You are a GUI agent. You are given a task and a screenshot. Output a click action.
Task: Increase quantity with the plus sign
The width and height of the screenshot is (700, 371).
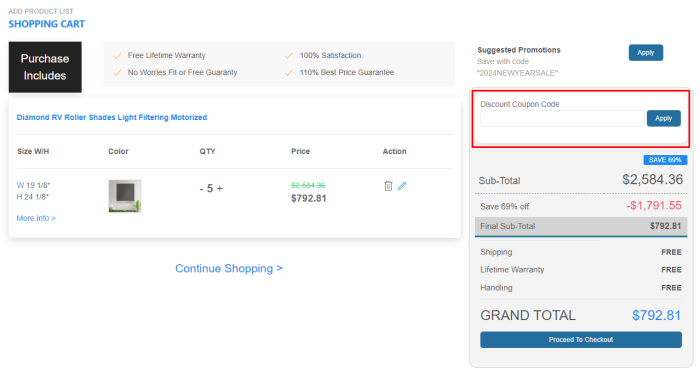[x=220, y=189]
